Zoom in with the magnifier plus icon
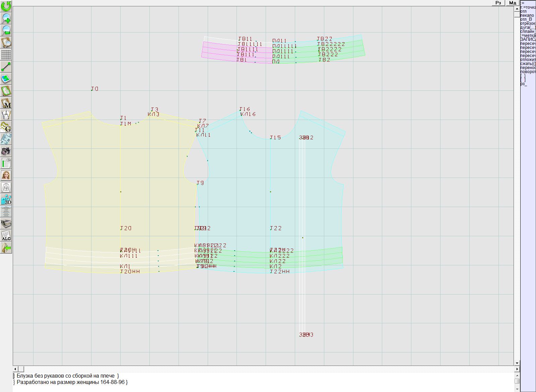Screen dimensions: 536x392 6,18
